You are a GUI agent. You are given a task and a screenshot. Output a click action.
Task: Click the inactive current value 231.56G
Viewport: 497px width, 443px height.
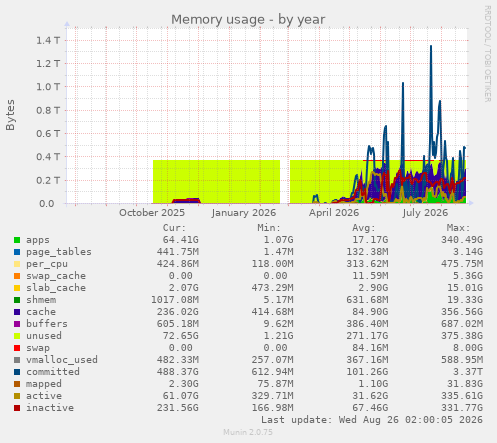pos(177,408)
